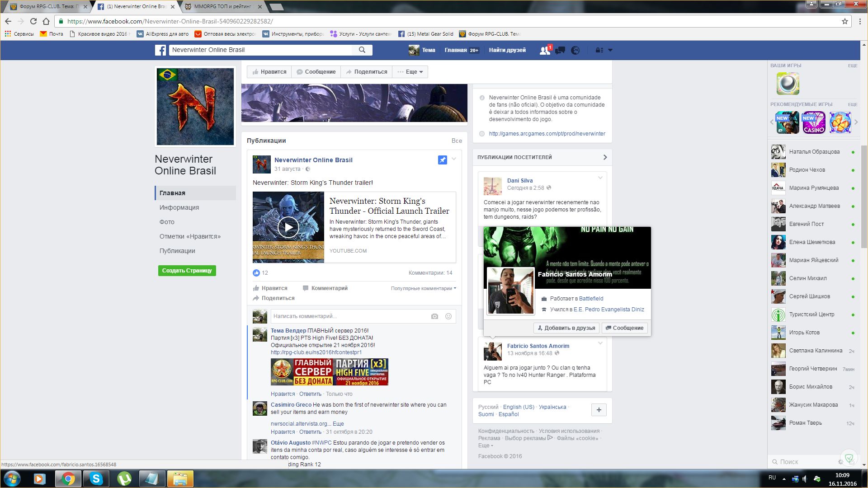Bookmark this page with the star
Screen dimensions: 868x488
pos(844,21)
